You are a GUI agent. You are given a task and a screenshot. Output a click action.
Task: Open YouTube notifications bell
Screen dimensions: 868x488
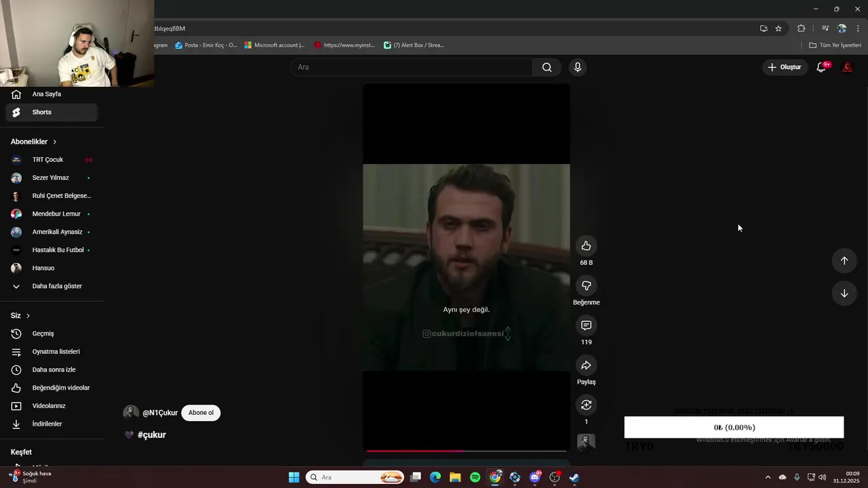pyautogui.click(x=821, y=67)
